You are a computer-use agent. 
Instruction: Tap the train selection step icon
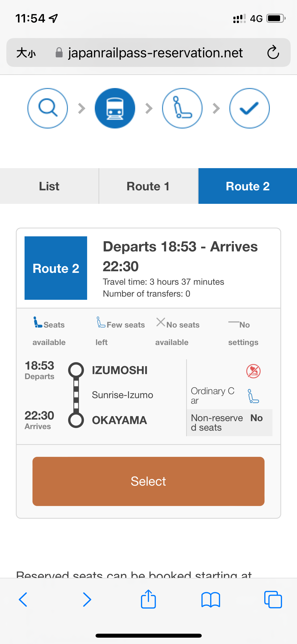(115, 108)
